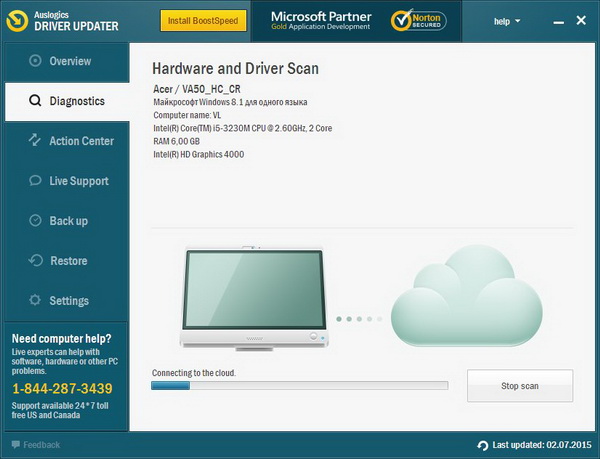The width and height of the screenshot is (600, 459).
Task: Click the Last updated refresh icon
Action: tap(483, 445)
